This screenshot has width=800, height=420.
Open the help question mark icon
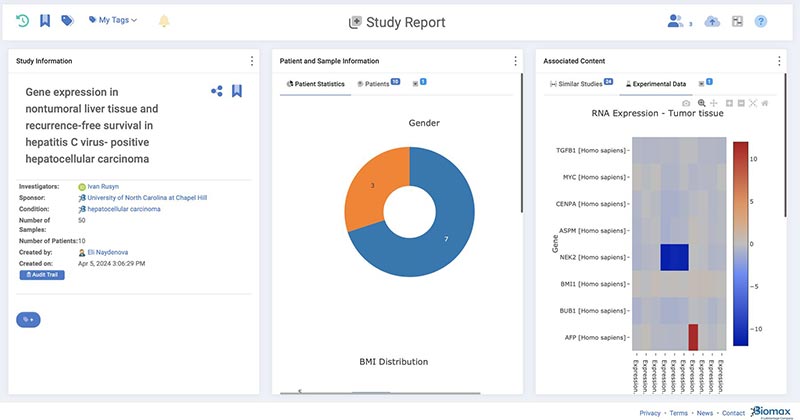(761, 21)
